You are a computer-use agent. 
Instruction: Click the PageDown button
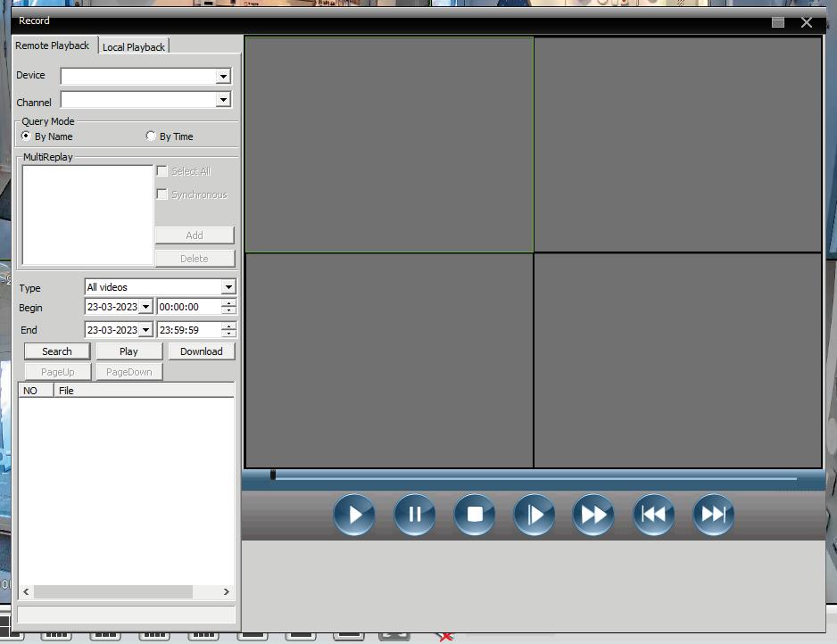129,372
